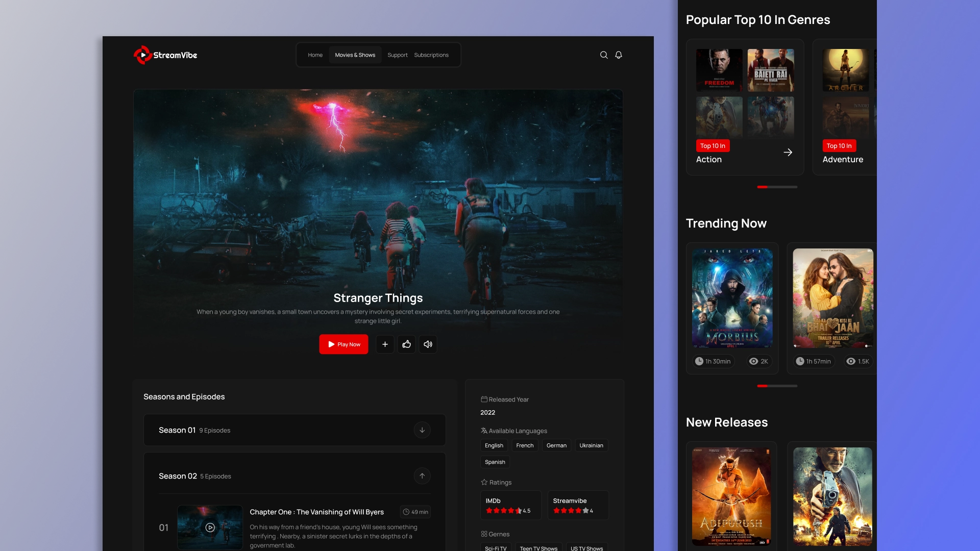Viewport: 980px width, 551px height.
Task: Click the carousel progress slider indicator
Action: [777, 187]
